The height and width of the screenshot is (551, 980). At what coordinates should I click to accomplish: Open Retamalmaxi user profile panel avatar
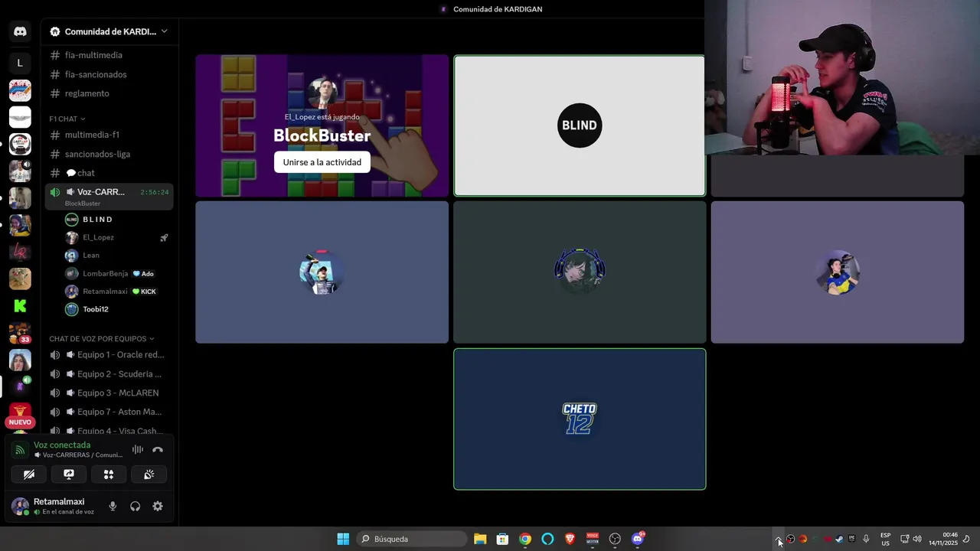click(20, 506)
